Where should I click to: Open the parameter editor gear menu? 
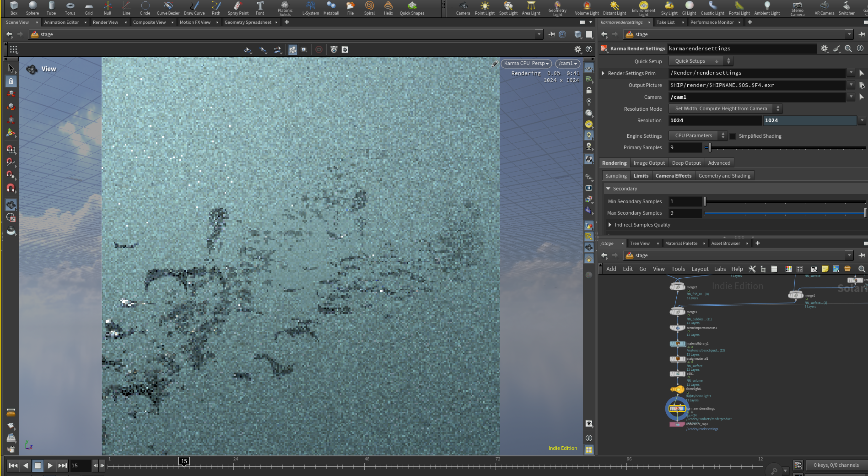824,49
